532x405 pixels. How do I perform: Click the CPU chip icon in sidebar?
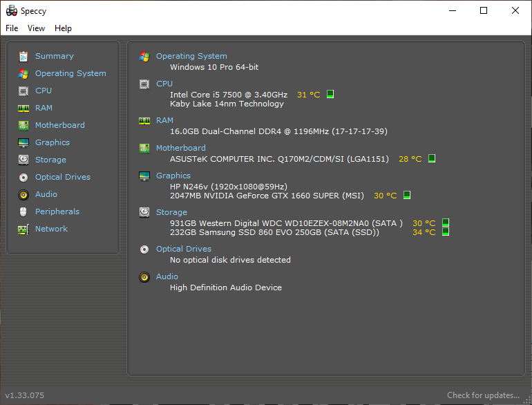point(23,91)
